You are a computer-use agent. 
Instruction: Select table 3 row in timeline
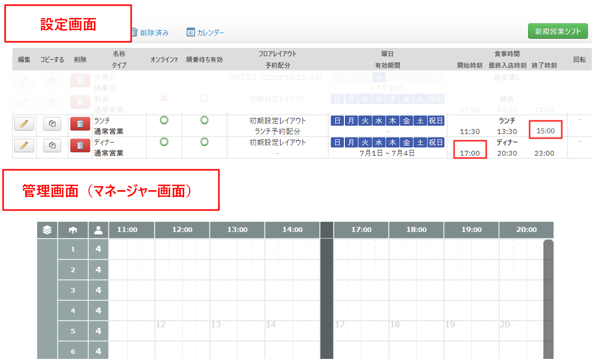(73, 290)
